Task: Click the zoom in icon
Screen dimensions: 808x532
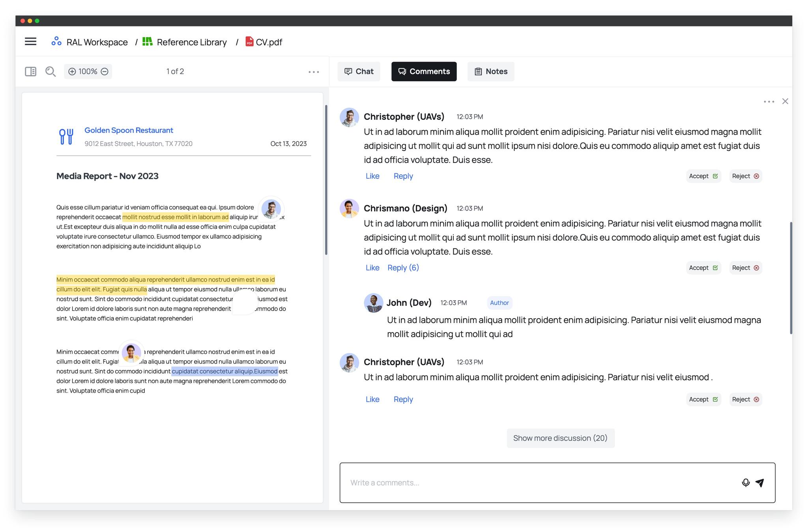Action: click(x=71, y=71)
